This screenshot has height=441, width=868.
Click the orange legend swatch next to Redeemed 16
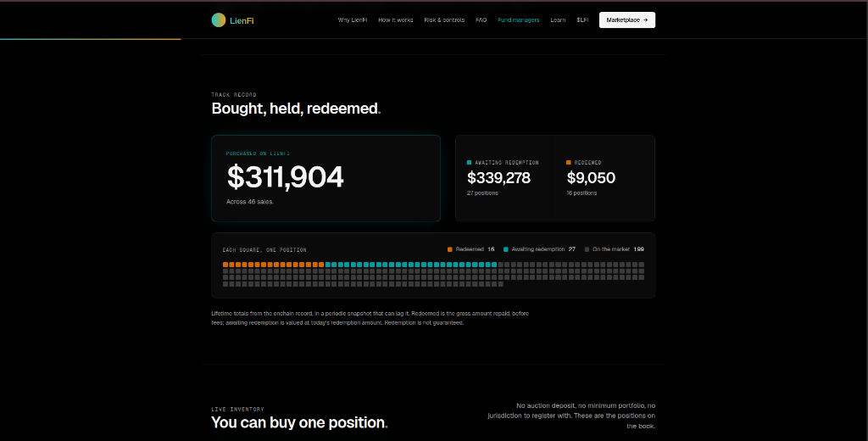450,249
